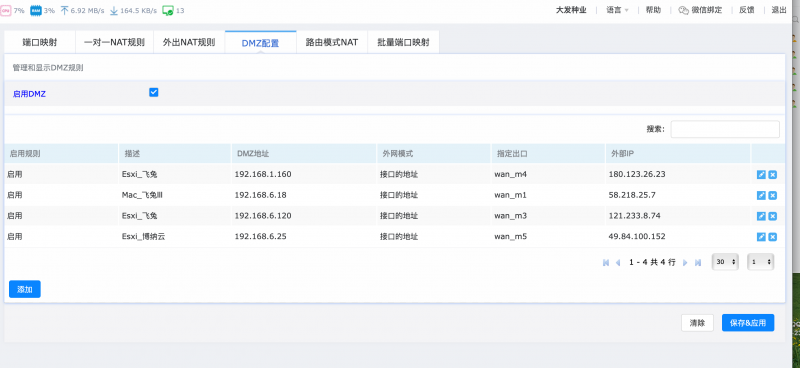Sort by 启用规则 column header

61,154
